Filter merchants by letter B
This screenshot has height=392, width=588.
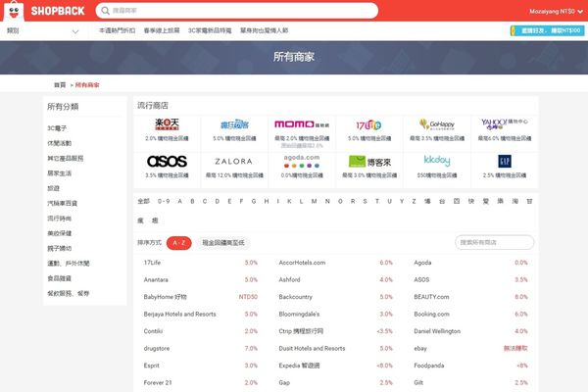(192, 202)
